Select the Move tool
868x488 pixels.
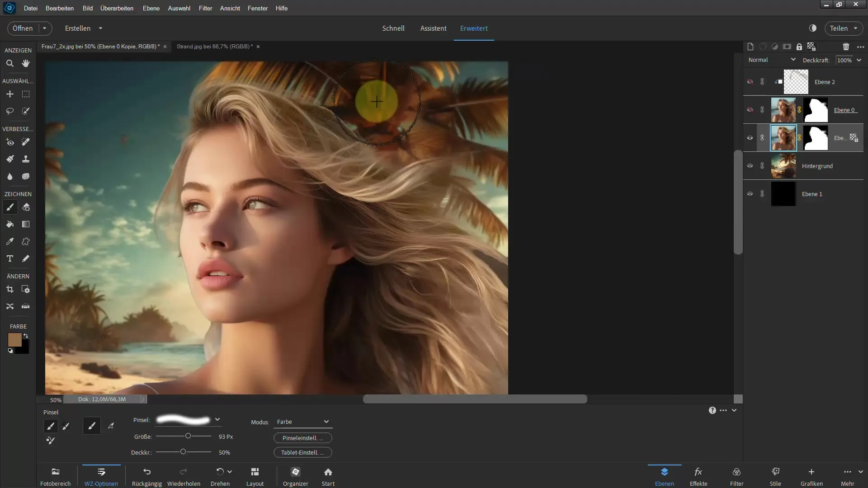[x=9, y=94]
